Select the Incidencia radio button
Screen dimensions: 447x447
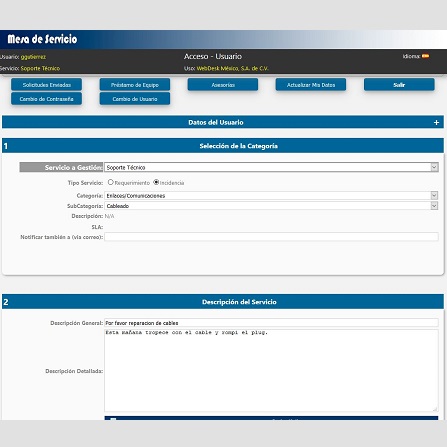point(156,182)
